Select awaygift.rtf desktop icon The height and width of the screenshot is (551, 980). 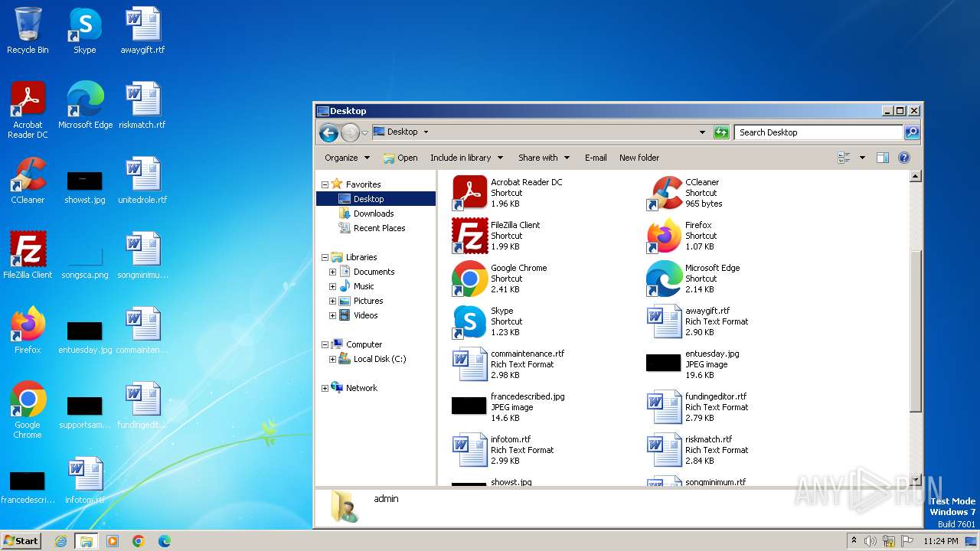click(x=142, y=31)
